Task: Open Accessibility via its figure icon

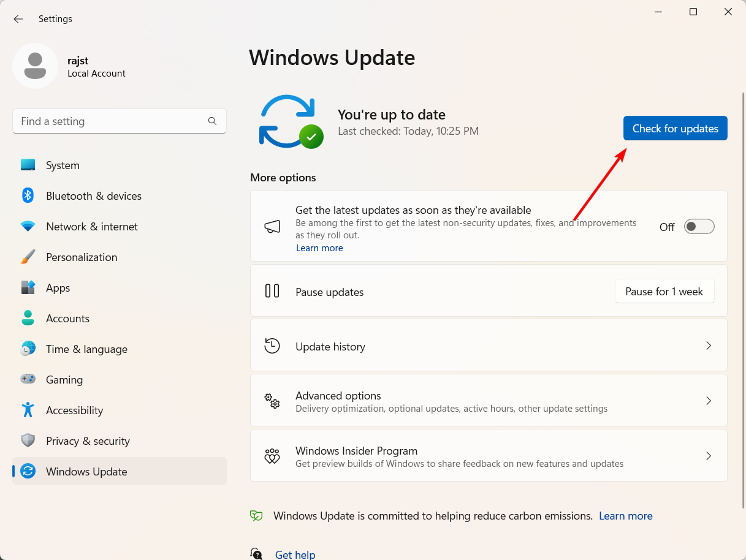Action: (28, 410)
